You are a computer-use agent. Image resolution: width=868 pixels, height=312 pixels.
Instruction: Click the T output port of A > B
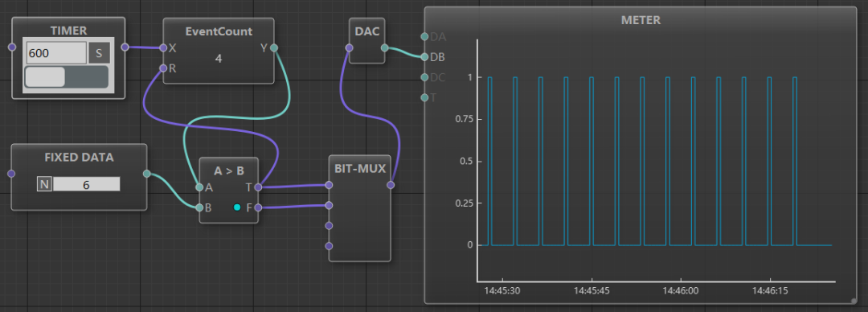(x=258, y=187)
